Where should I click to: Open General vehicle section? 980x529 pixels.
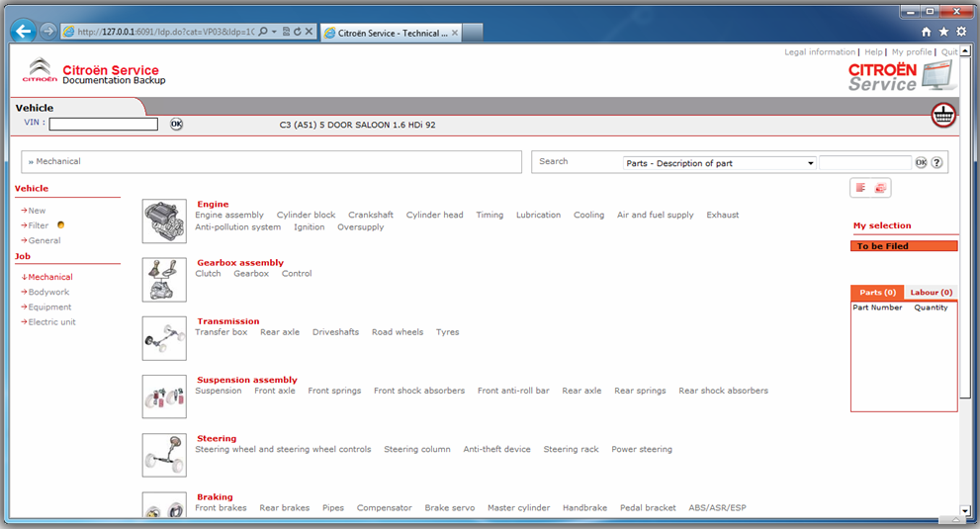coord(44,240)
